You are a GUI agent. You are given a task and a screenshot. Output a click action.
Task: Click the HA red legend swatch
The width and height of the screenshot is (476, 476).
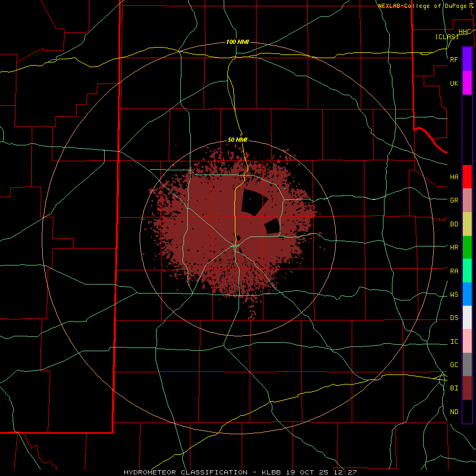click(x=467, y=177)
